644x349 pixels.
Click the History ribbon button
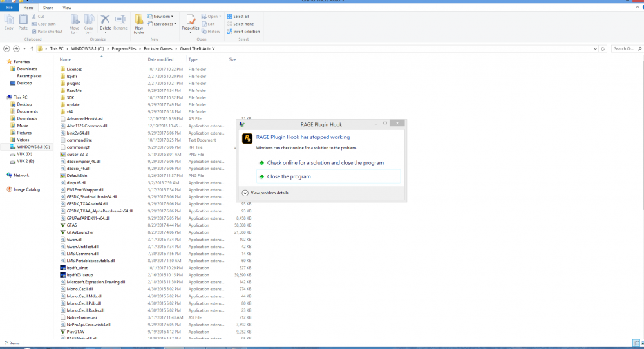click(211, 31)
